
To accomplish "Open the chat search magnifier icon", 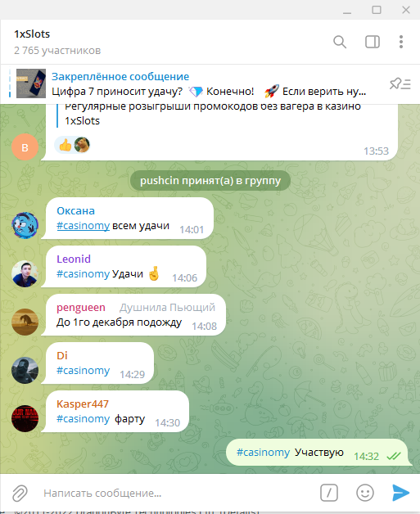I will (x=340, y=42).
